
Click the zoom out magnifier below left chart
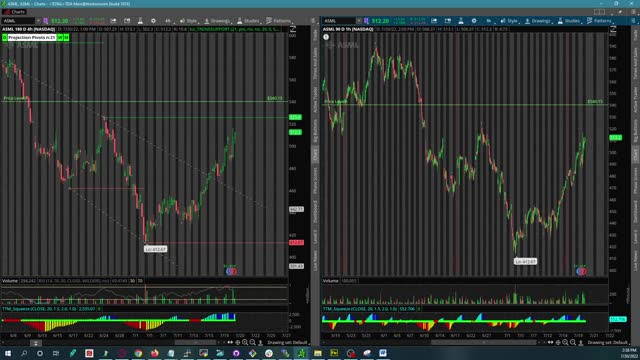253,342
